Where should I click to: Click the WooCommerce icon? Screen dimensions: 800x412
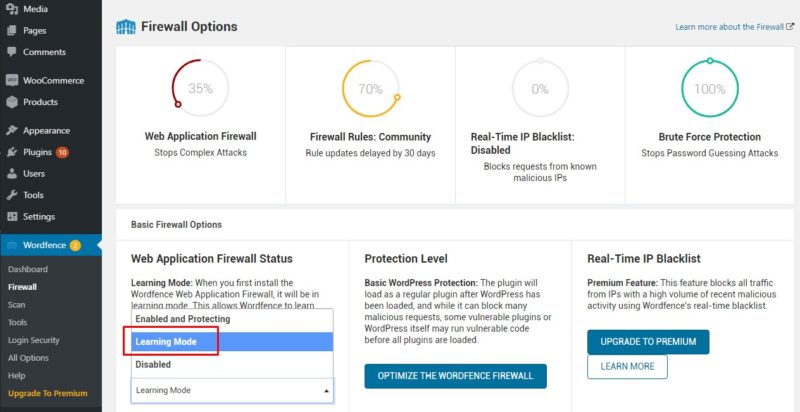pyautogui.click(x=12, y=81)
